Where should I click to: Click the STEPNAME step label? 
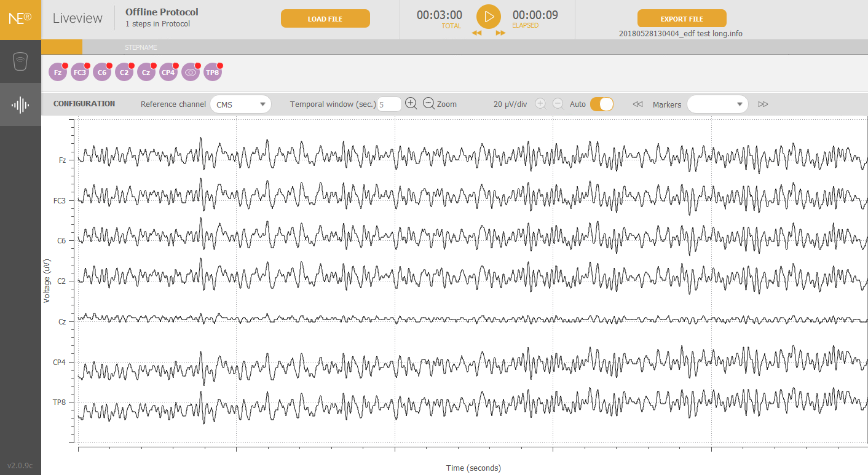tap(141, 47)
